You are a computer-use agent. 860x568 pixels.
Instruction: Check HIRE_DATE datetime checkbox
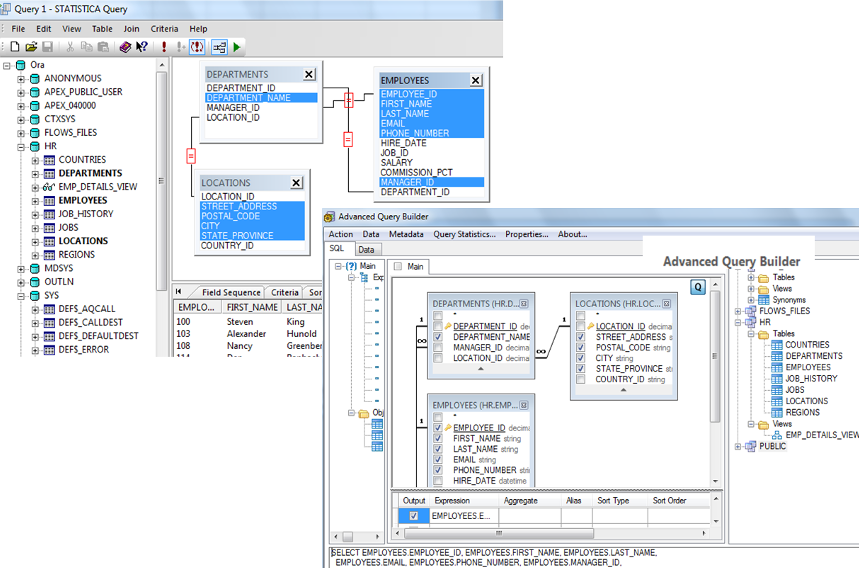(x=438, y=481)
